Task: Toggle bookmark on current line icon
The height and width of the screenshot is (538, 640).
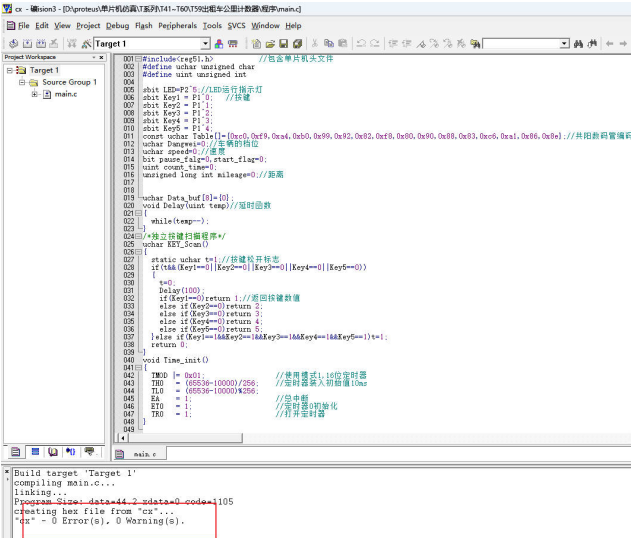Action: [421, 44]
